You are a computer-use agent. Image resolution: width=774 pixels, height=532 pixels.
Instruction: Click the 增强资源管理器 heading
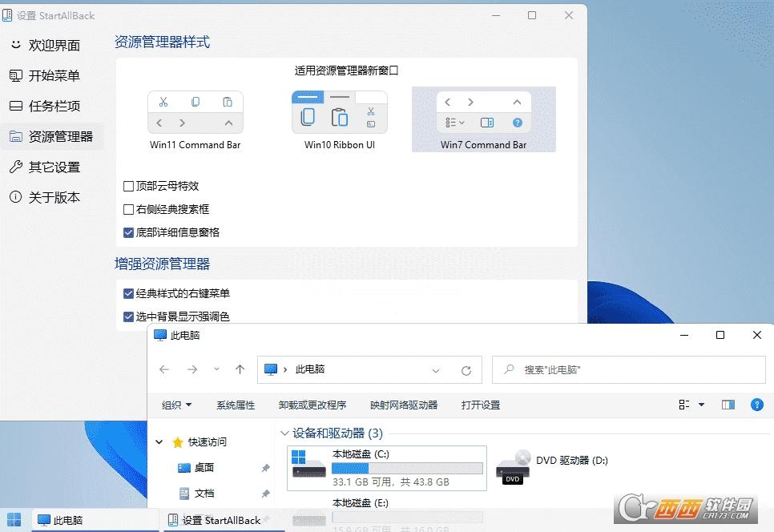click(163, 264)
